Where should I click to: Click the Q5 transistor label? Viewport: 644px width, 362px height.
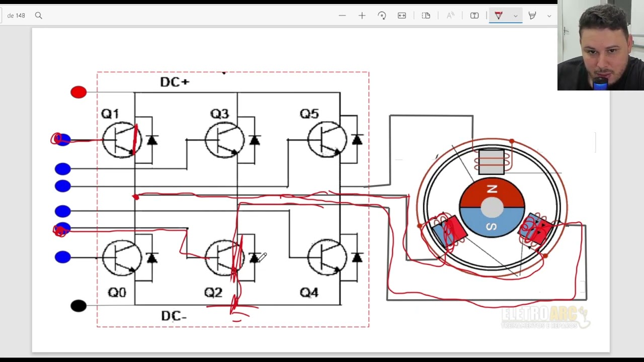click(x=309, y=114)
